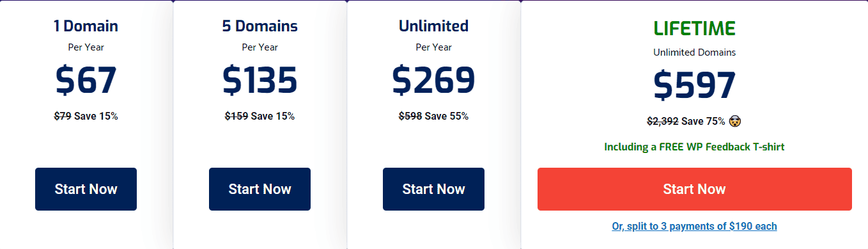868x249 pixels.
Task: Click the Unlimited Domains subtitle under Lifetime
Action: 694,52
